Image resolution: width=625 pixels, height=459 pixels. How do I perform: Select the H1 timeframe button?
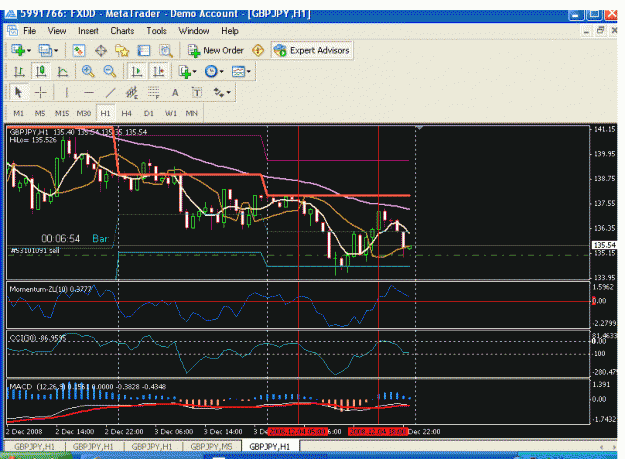click(105, 113)
